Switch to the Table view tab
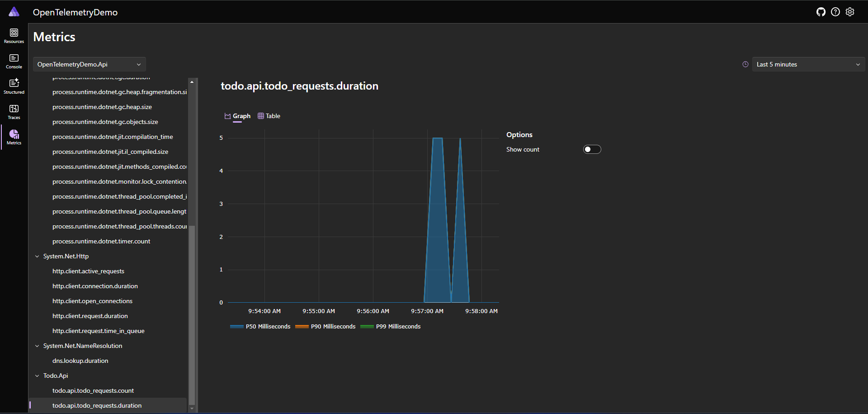 pos(269,116)
